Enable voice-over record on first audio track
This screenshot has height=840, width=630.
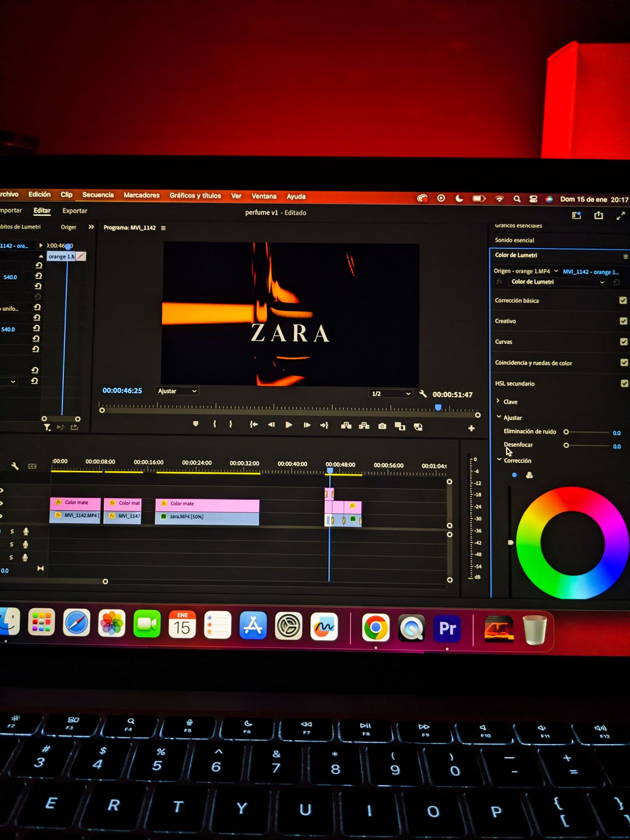(x=26, y=532)
